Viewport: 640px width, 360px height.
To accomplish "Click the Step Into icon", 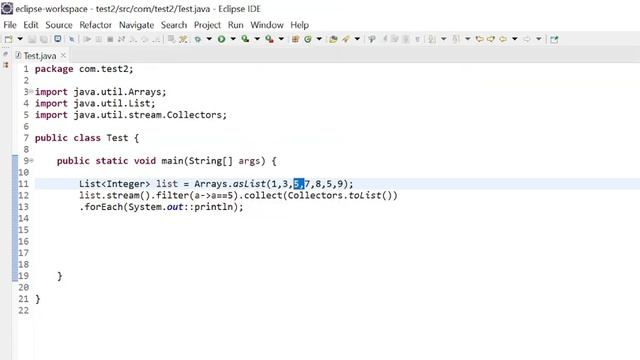I will tap(133, 39).
